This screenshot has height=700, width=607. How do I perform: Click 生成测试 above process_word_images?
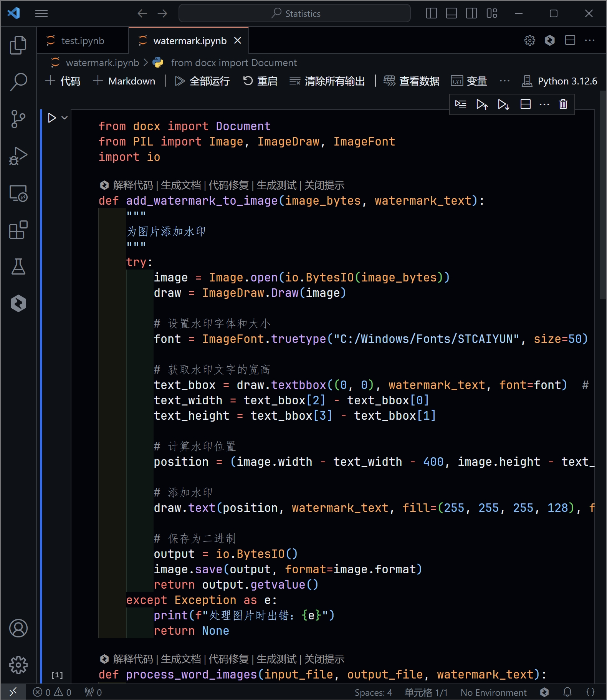point(276,659)
